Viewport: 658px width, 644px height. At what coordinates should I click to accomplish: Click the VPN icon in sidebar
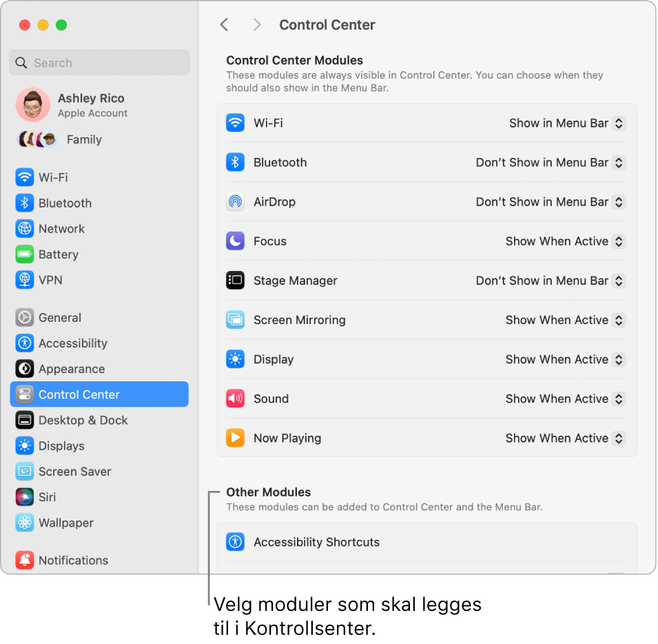[x=24, y=280]
